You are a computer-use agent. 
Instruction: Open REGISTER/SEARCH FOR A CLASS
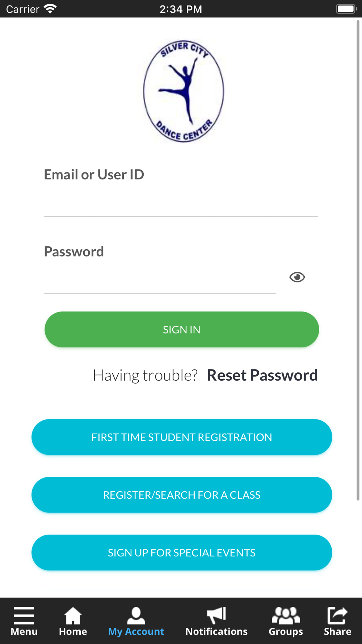pyautogui.click(x=182, y=495)
